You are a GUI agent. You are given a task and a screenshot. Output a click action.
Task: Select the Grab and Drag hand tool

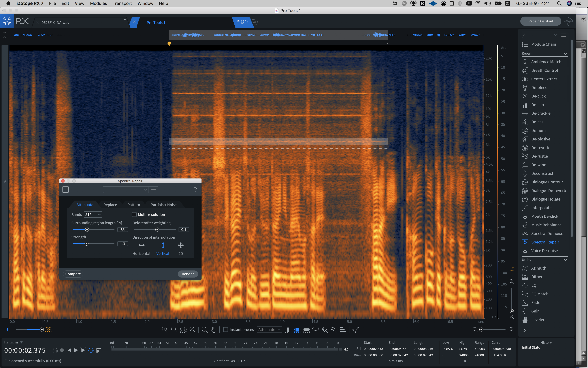tap(214, 330)
